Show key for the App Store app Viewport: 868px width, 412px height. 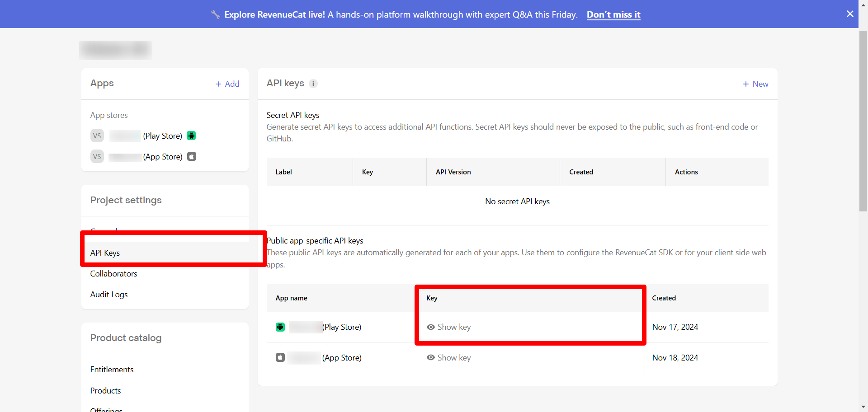pos(449,358)
